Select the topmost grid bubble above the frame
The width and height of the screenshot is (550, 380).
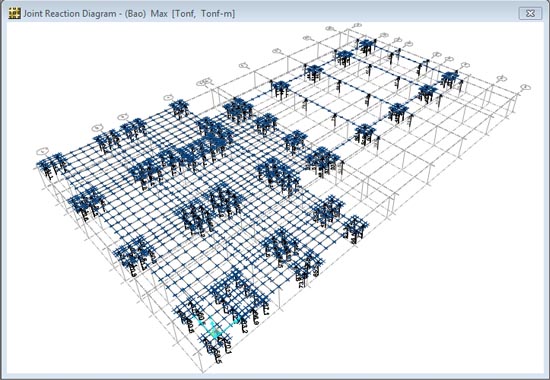357,25
